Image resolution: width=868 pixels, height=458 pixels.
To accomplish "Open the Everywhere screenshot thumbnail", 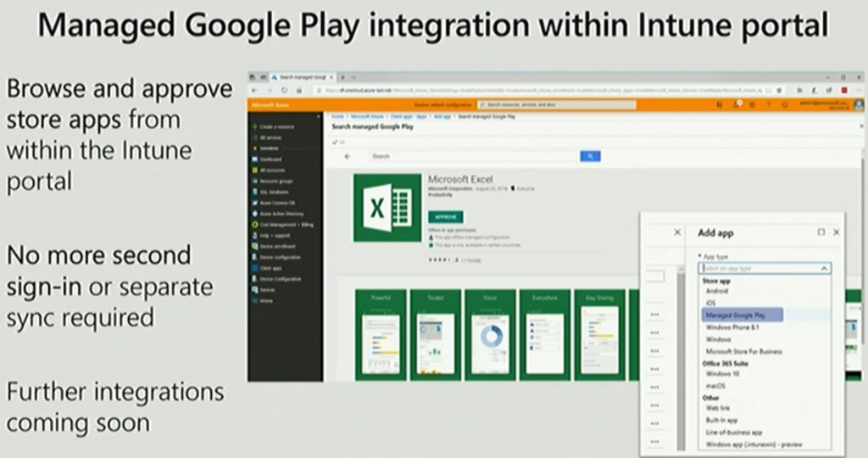I will [x=545, y=335].
